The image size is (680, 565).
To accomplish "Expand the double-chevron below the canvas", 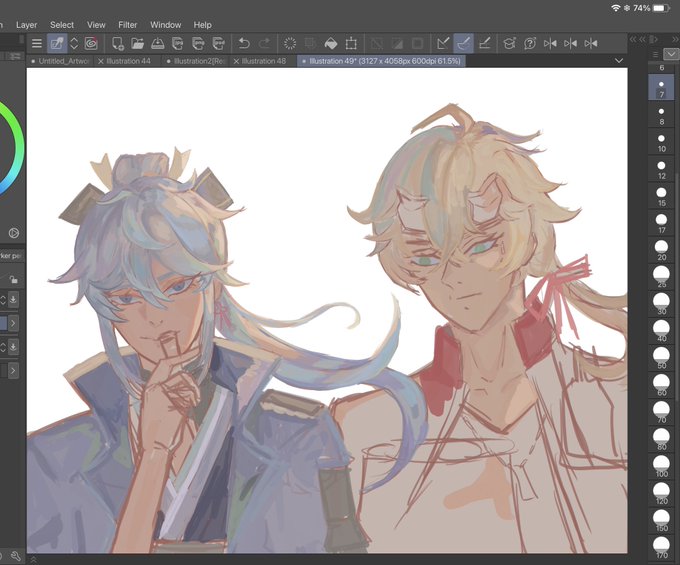I will [33, 559].
